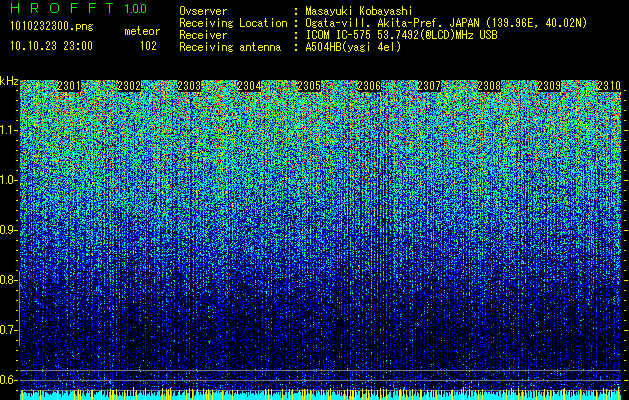629x400 pixels.
Task: Click the 2301 time marker
Action: click(69, 86)
